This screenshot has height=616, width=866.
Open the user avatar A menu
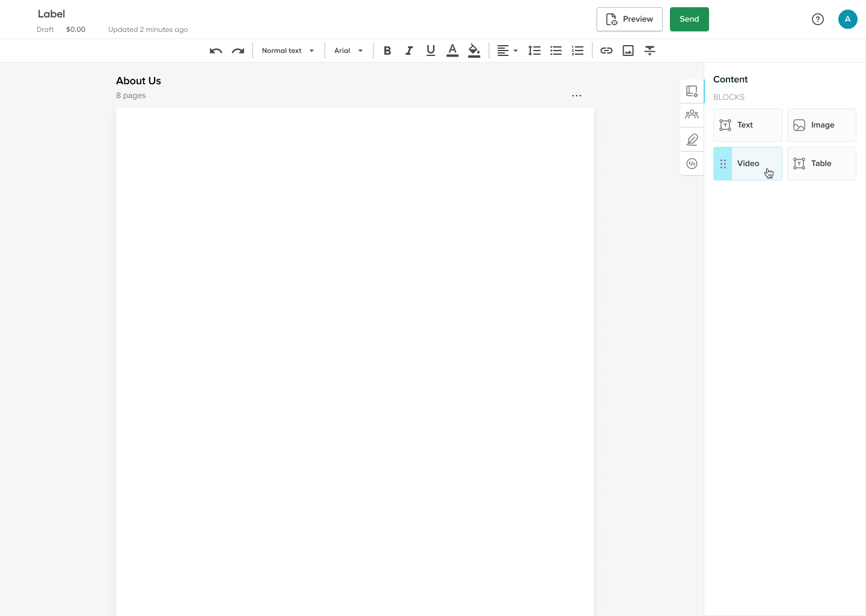coord(848,19)
